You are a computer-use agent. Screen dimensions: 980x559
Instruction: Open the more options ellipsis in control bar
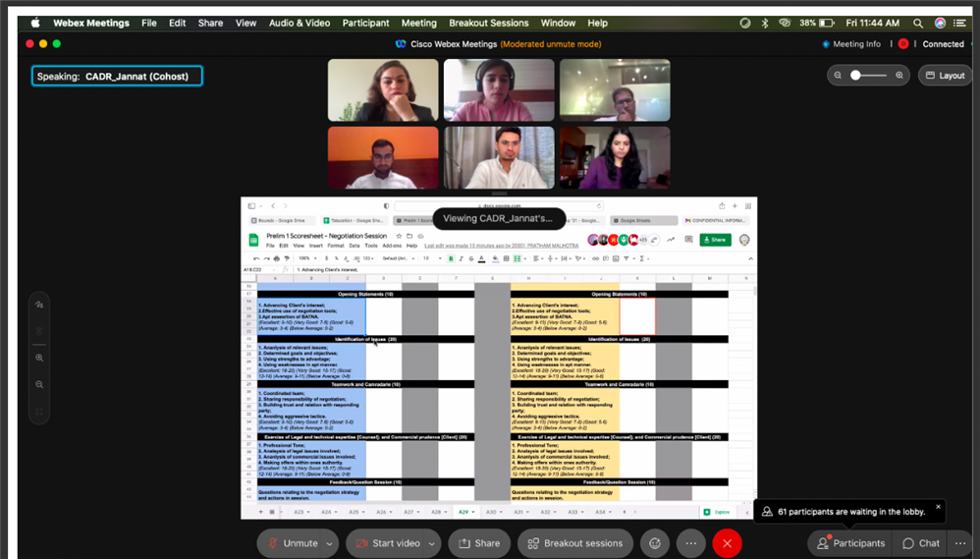coord(690,543)
